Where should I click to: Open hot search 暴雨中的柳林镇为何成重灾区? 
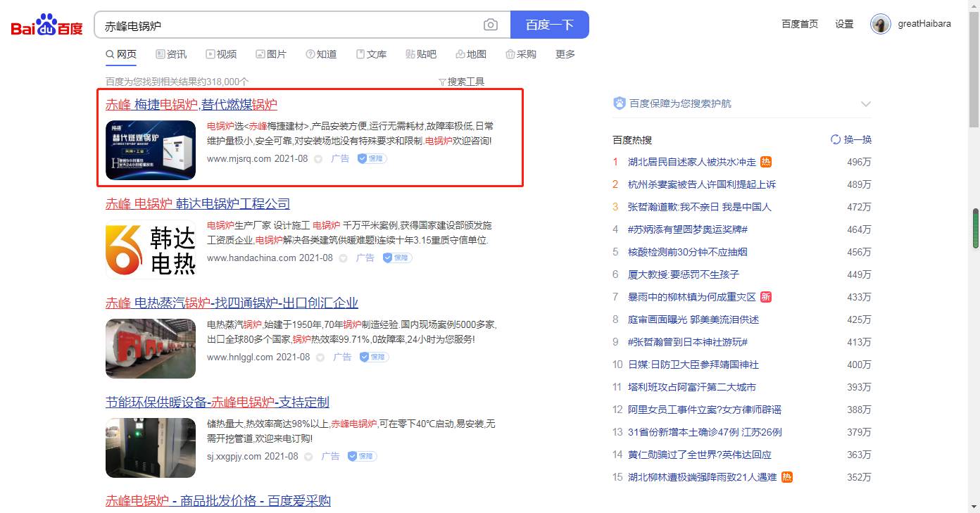(692, 297)
